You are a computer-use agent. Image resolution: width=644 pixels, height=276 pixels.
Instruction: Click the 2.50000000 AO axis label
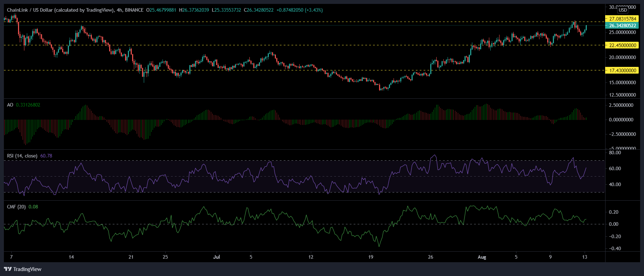(x=621, y=105)
